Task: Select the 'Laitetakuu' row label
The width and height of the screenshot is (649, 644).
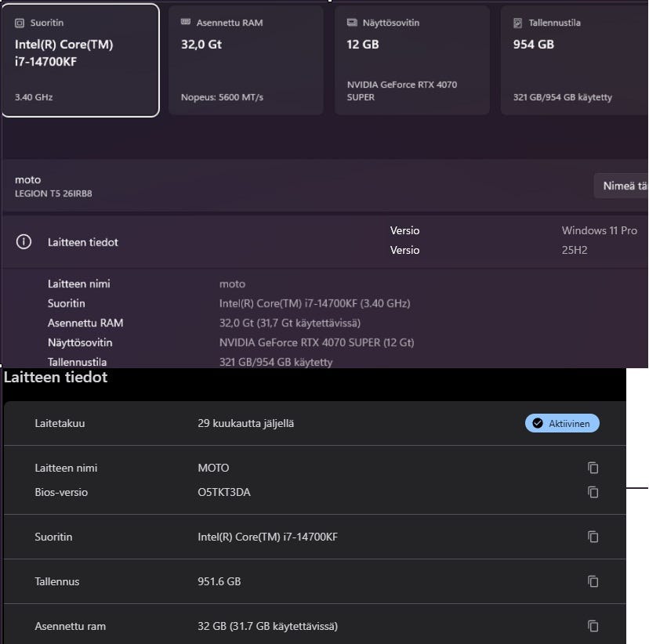Action: coord(60,423)
